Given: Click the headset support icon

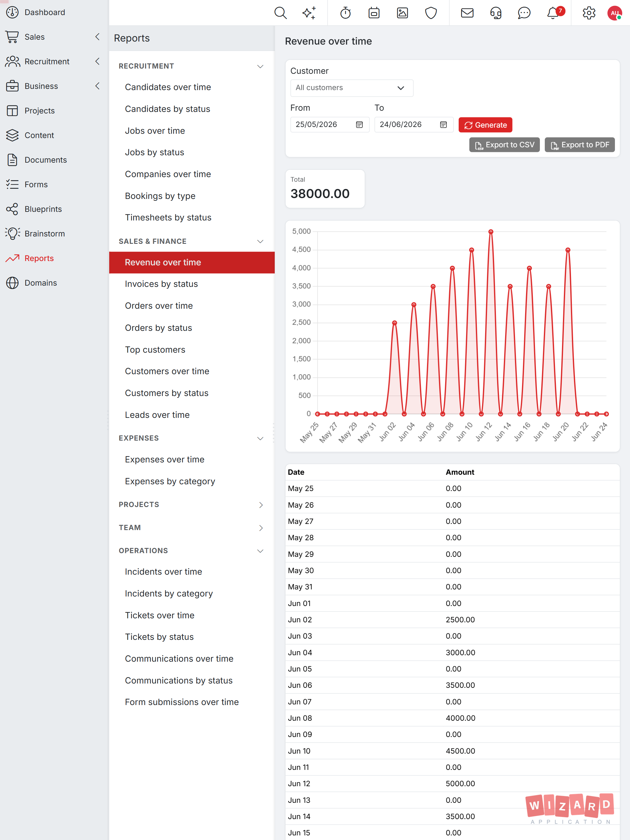Looking at the screenshot, I should point(496,13).
